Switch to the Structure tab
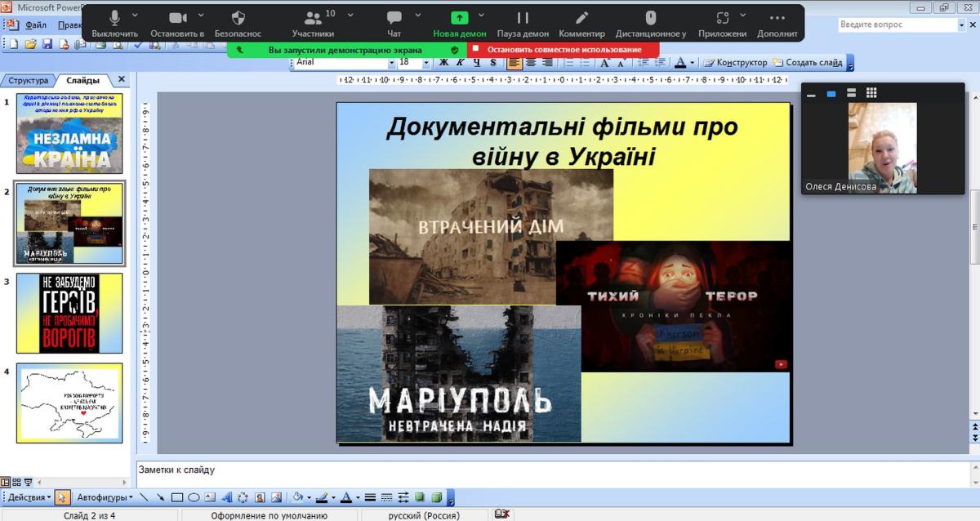This screenshot has height=521, width=980. [x=29, y=80]
